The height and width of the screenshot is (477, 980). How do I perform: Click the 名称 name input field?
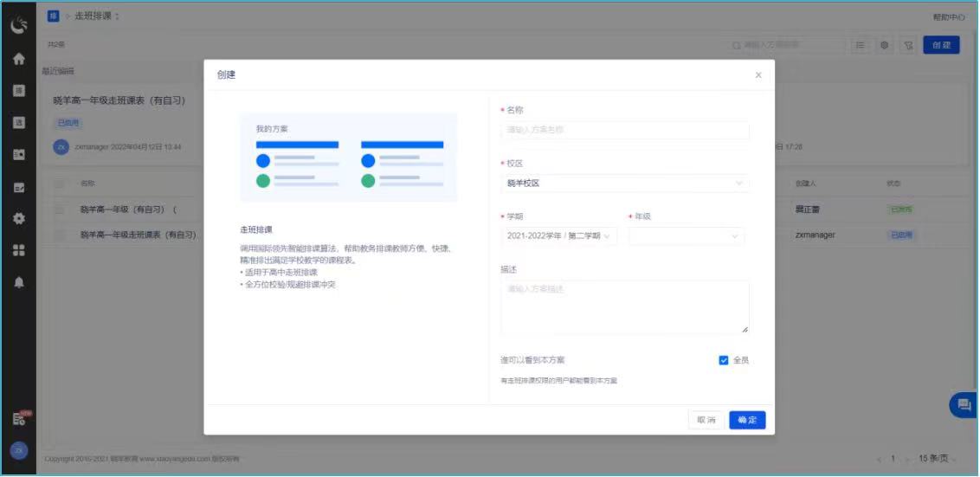624,130
